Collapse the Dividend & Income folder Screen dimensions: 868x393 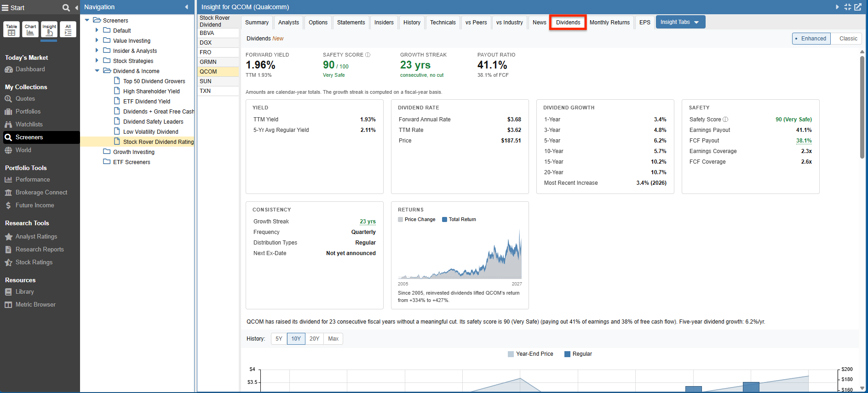(x=97, y=71)
